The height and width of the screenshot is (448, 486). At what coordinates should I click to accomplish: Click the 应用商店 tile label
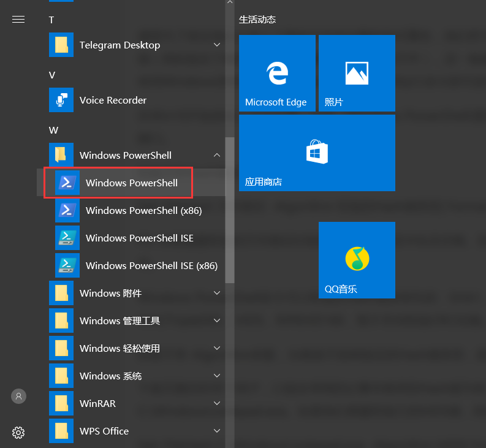pos(264,181)
